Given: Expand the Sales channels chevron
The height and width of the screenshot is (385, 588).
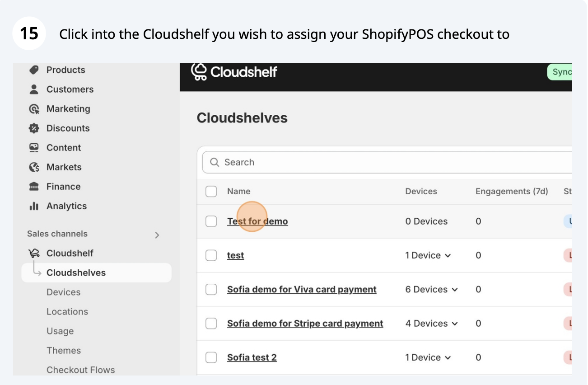Looking at the screenshot, I should click(x=157, y=235).
